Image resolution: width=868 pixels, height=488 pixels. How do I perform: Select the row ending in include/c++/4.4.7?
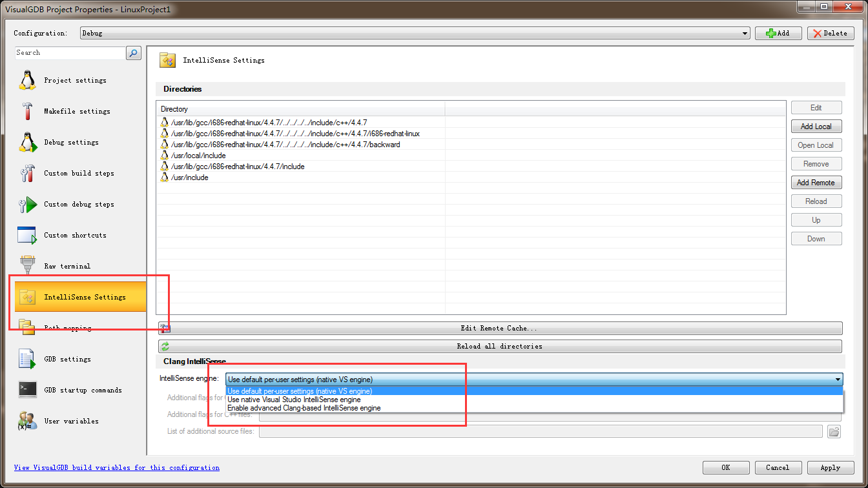click(x=471, y=123)
